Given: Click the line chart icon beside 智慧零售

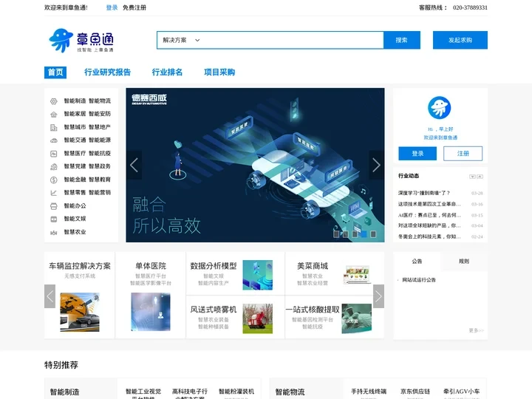Looking at the screenshot, I should click(54, 193).
